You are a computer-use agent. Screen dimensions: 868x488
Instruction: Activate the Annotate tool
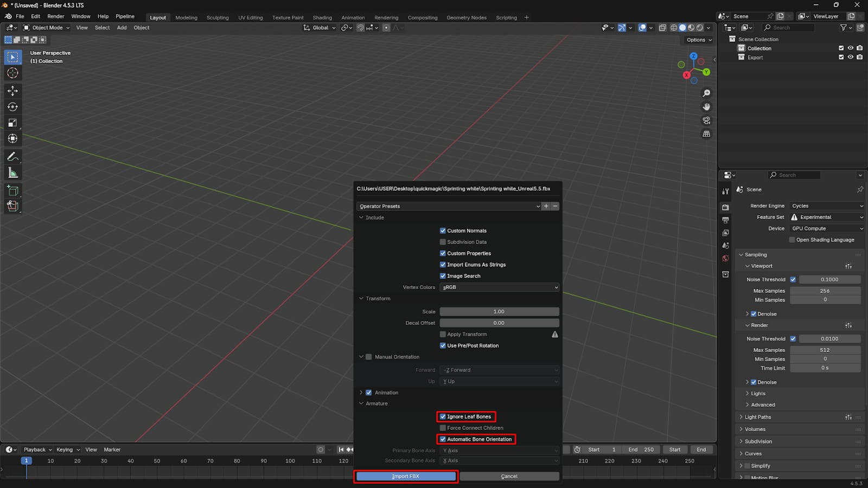pos(12,157)
